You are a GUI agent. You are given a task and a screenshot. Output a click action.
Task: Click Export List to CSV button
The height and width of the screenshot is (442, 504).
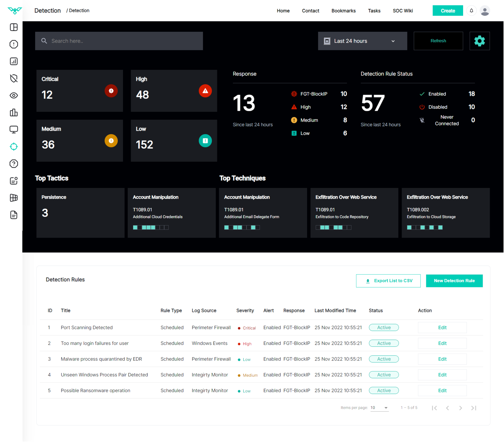[x=389, y=281]
